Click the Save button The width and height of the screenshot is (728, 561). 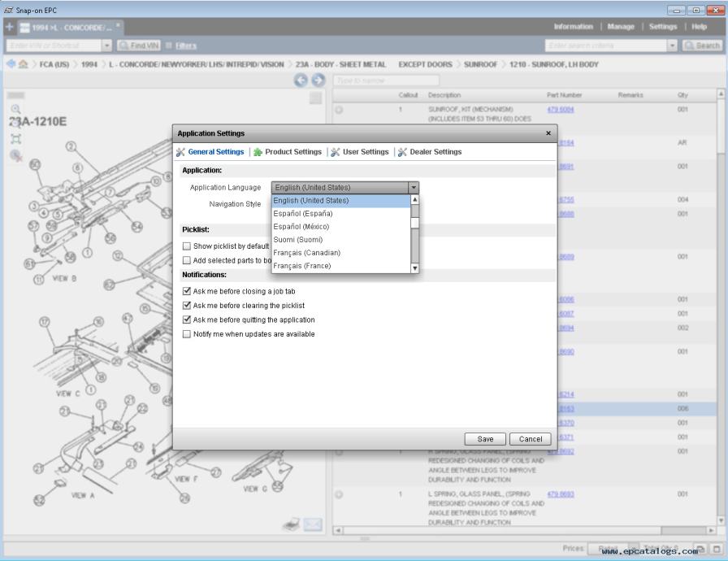point(485,439)
